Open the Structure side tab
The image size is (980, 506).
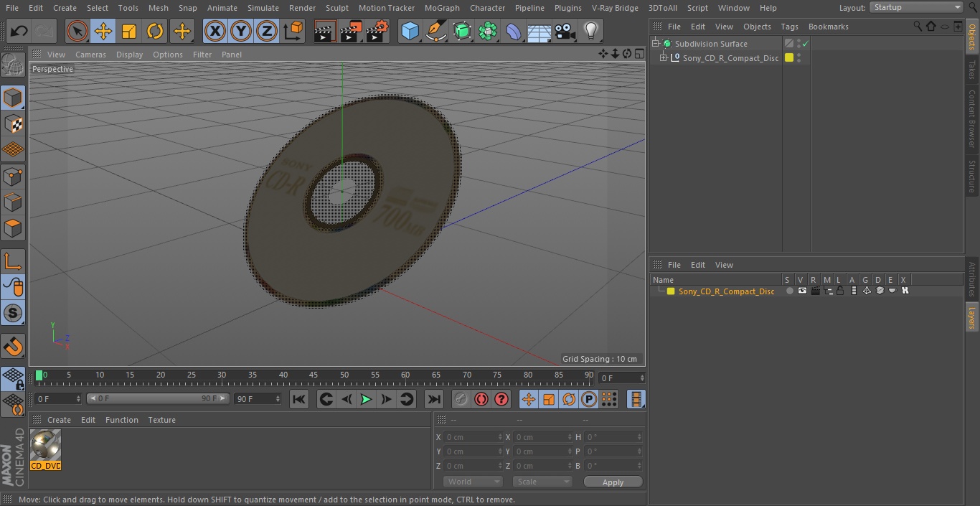point(972,177)
